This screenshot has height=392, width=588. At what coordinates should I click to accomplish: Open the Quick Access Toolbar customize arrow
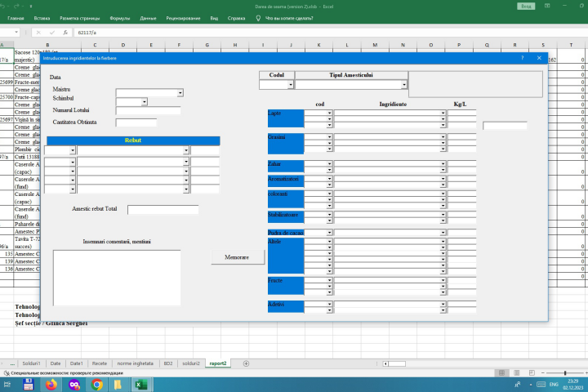pos(31,7)
